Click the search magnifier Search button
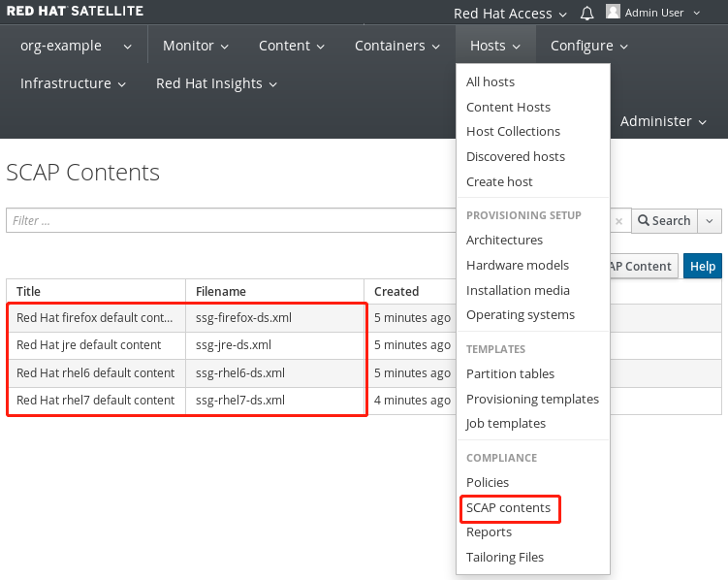 pos(663,221)
